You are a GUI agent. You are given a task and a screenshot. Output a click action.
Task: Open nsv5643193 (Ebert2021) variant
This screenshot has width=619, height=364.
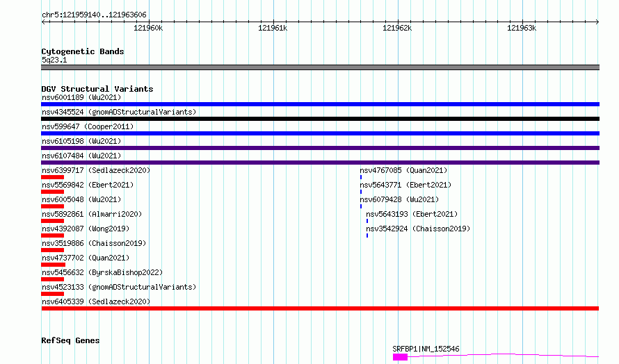coord(412,214)
